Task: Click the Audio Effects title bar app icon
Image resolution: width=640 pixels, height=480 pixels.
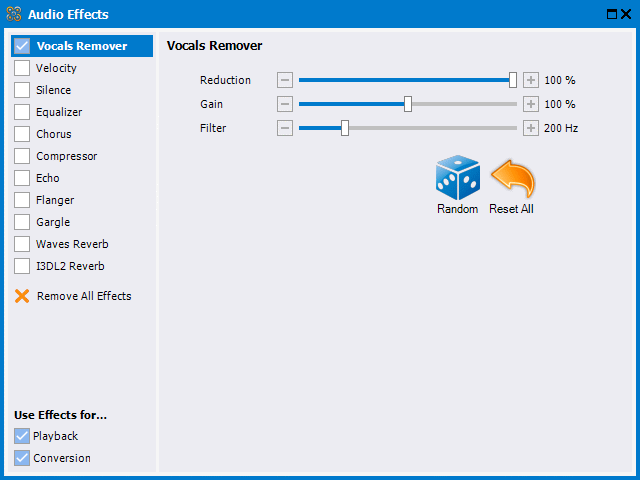Action: [x=14, y=14]
